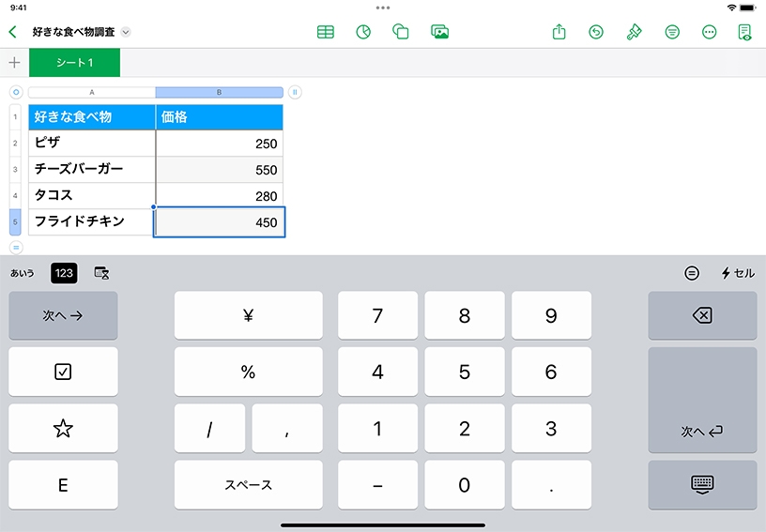
Task: Add a new sheet with plus
Action: click(x=14, y=63)
